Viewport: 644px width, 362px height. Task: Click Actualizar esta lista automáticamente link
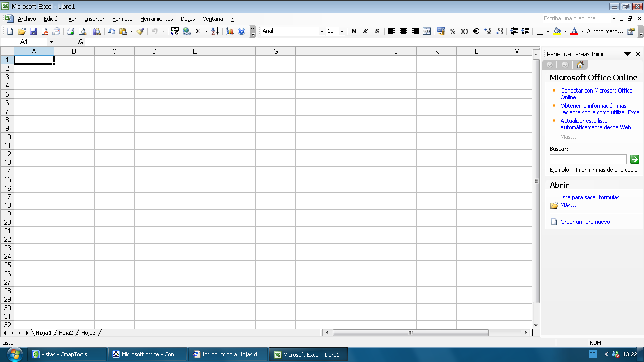(596, 124)
